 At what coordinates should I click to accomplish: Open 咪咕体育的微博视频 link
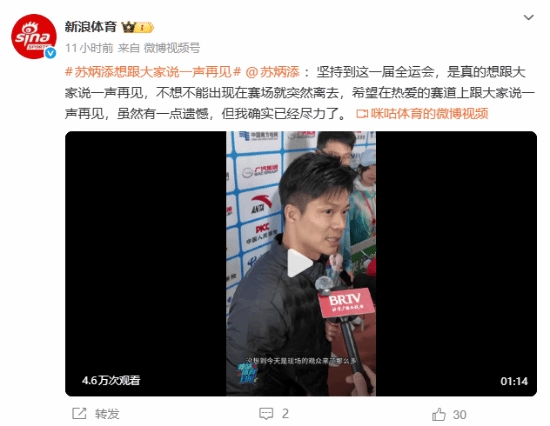click(430, 113)
